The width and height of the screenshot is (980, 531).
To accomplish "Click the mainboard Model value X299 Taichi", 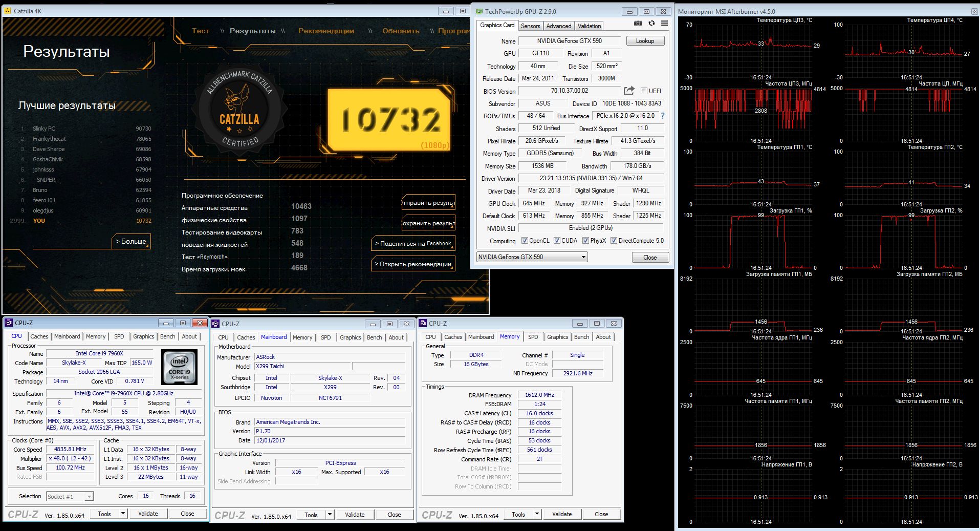I will [302, 366].
